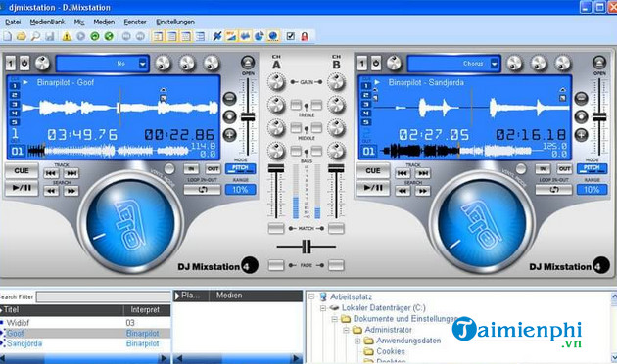Toggle channel B middle kill switch
617x364 pixels.
click(316, 128)
